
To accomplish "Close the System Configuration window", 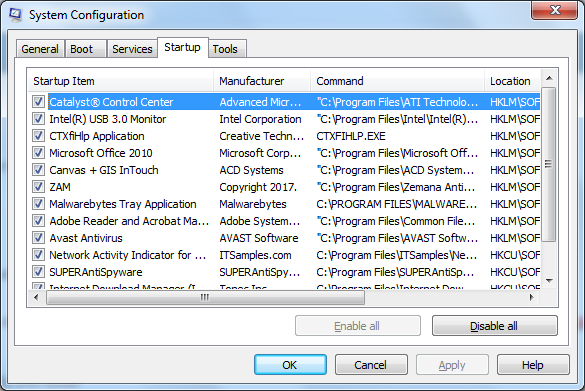I will click(555, 10).
